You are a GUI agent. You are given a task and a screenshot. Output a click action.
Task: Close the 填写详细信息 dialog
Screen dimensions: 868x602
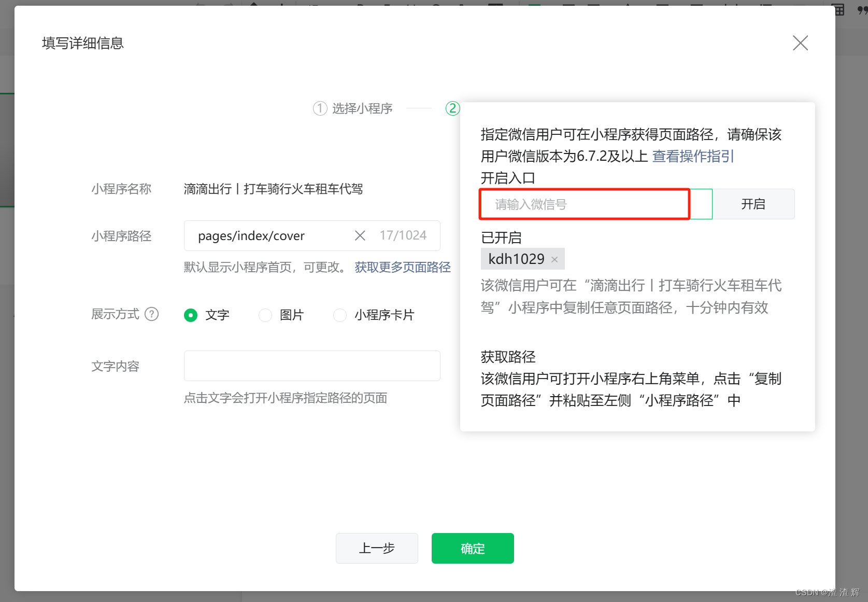[x=800, y=43]
